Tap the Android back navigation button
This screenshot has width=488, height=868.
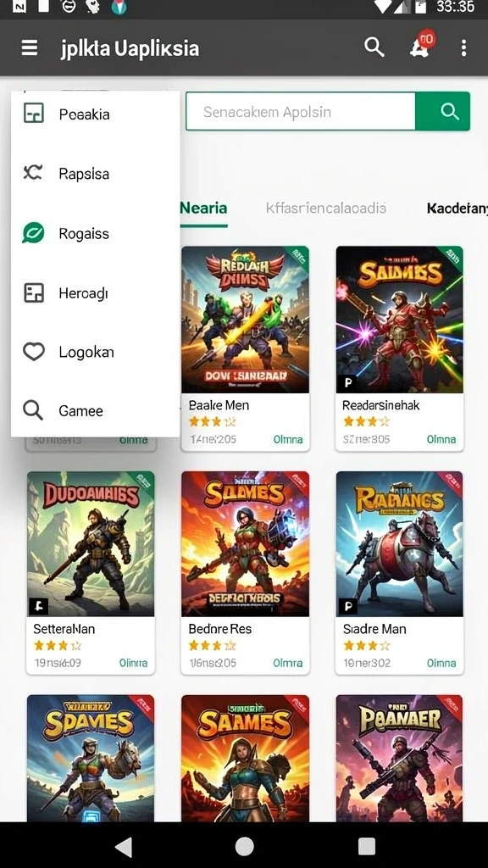[x=124, y=846]
